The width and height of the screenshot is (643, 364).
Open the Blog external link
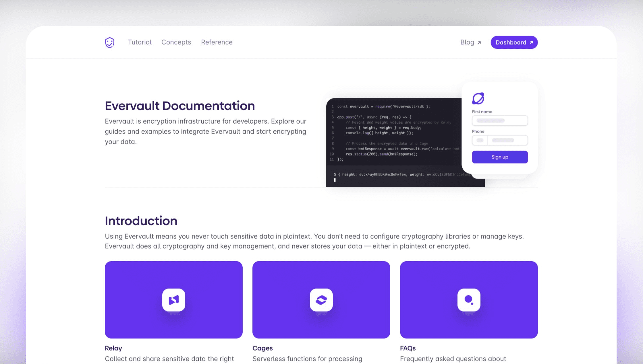(x=467, y=42)
